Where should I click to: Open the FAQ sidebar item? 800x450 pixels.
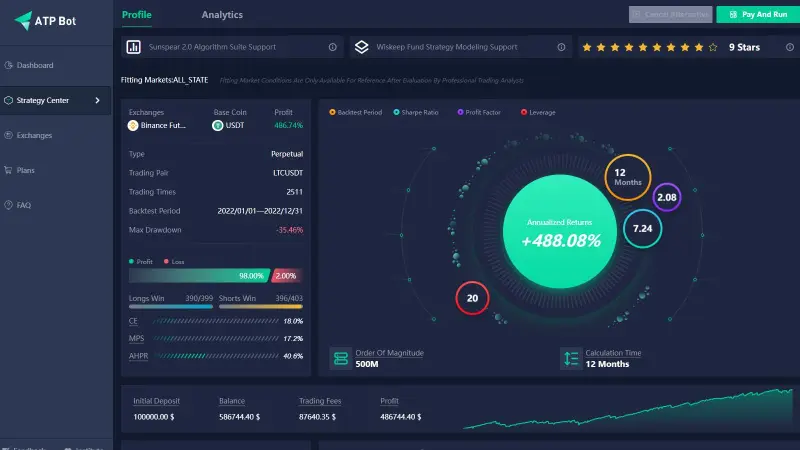(23, 205)
